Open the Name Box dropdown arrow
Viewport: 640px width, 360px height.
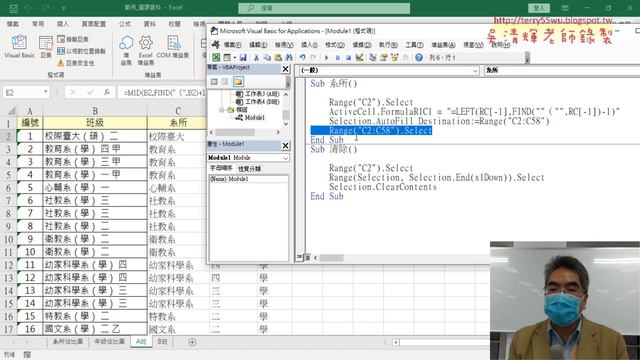[45, 92]
